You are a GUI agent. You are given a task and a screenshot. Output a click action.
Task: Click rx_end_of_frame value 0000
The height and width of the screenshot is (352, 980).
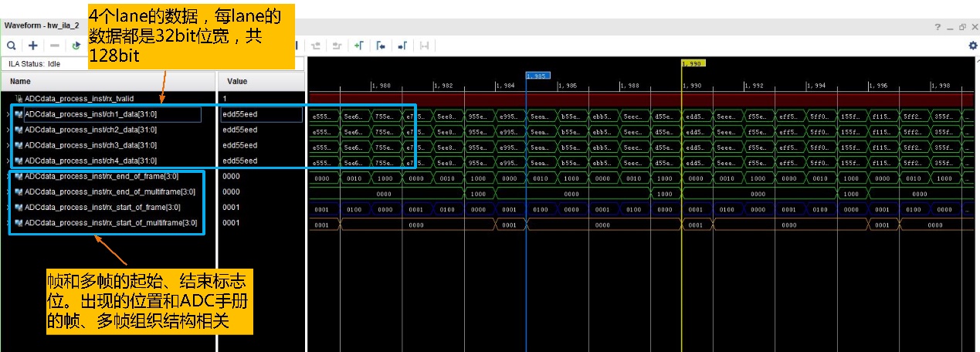click(231, 176)
